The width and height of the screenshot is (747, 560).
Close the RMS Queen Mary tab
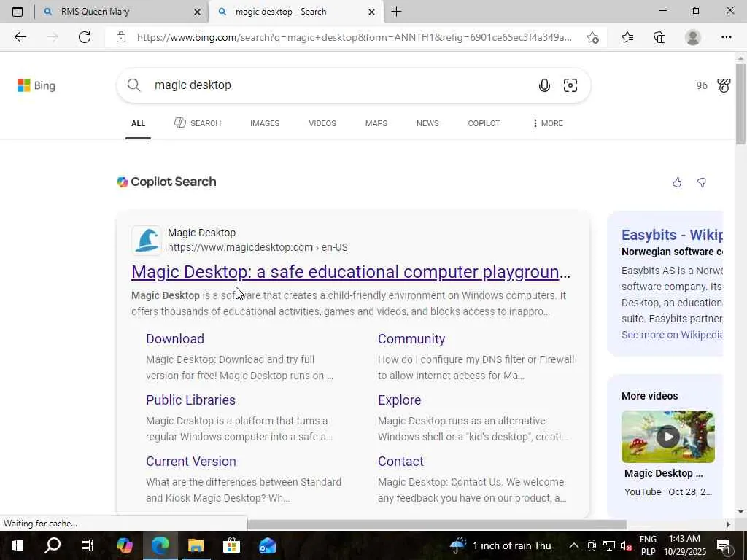click(197, 12)
